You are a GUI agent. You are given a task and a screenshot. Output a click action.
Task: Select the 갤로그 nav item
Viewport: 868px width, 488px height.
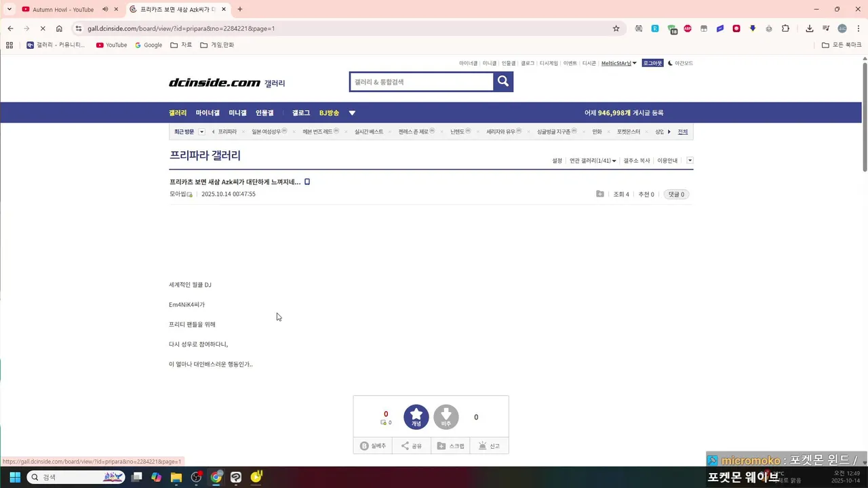301,113
